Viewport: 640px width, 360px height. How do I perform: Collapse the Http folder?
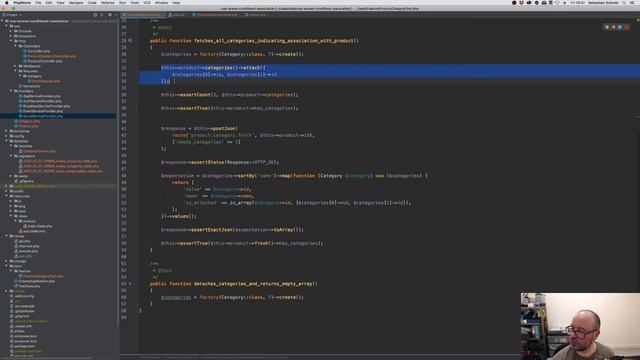(11, 41)
